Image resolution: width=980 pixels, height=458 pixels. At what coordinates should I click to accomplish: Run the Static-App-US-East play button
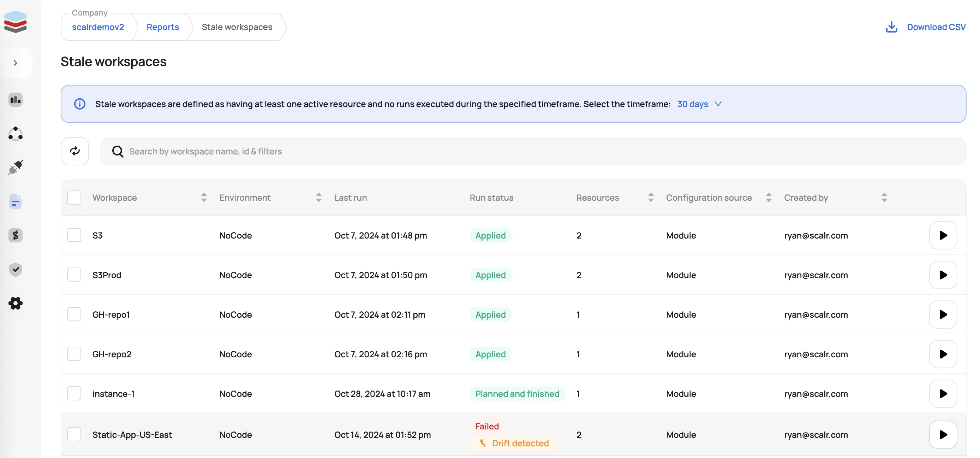point(943,434)
